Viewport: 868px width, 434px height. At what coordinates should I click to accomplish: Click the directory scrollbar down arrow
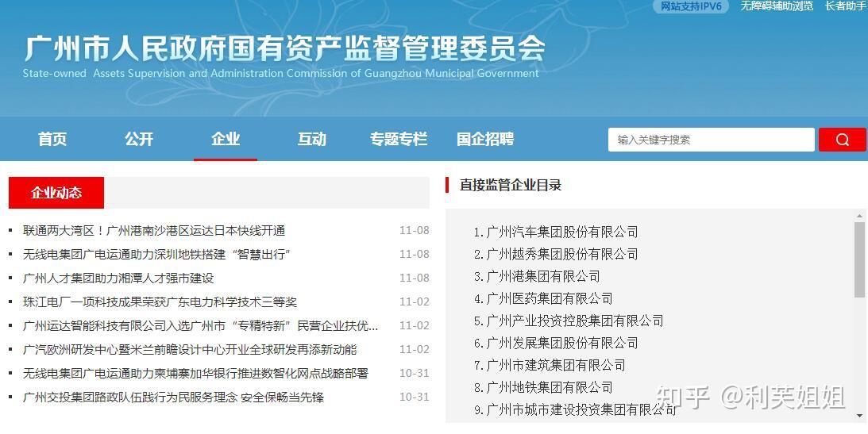(x=859, y=416)
